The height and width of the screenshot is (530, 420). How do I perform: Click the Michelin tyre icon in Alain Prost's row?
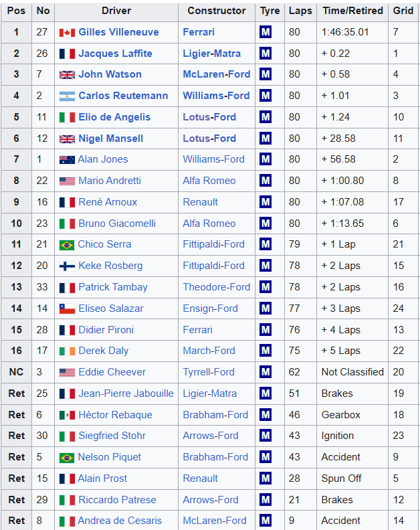pyautogui.click(x=266, y=478)
